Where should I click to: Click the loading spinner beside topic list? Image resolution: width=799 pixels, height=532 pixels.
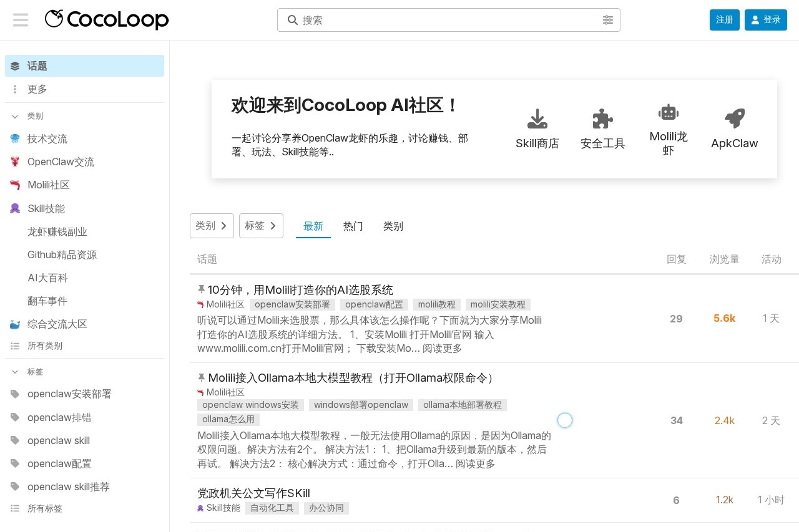[565, 420]
